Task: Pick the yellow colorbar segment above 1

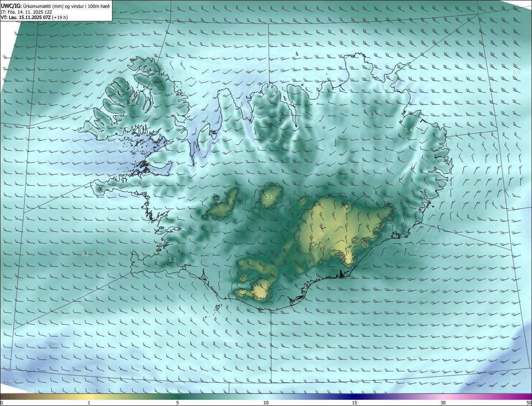Action: click(x=89, y=396)
